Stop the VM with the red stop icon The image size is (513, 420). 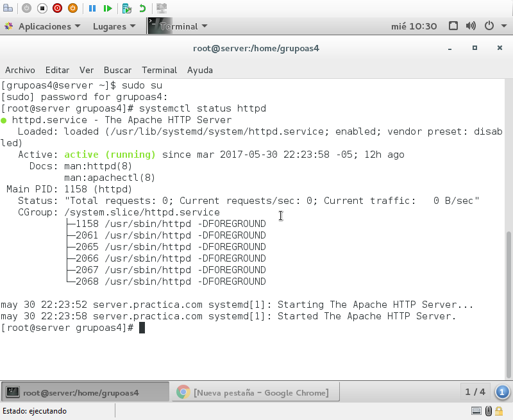tap(58, 8)
